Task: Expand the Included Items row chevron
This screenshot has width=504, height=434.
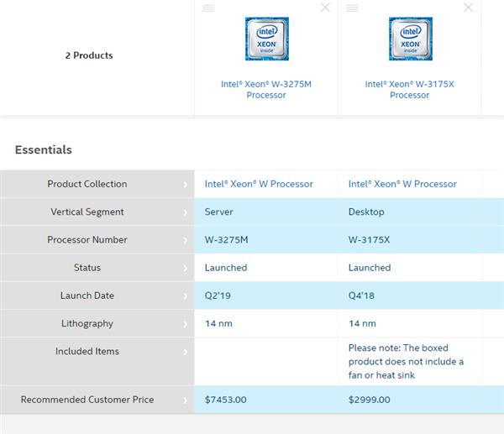Action: pos(186,352)
